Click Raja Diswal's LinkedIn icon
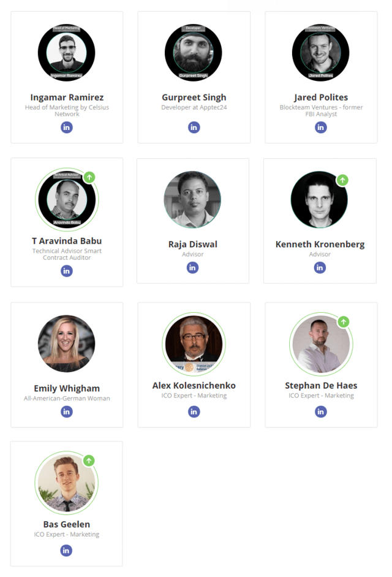Image resolution: width=392 pixels, height=577 pixels. (x=193, y=267)
